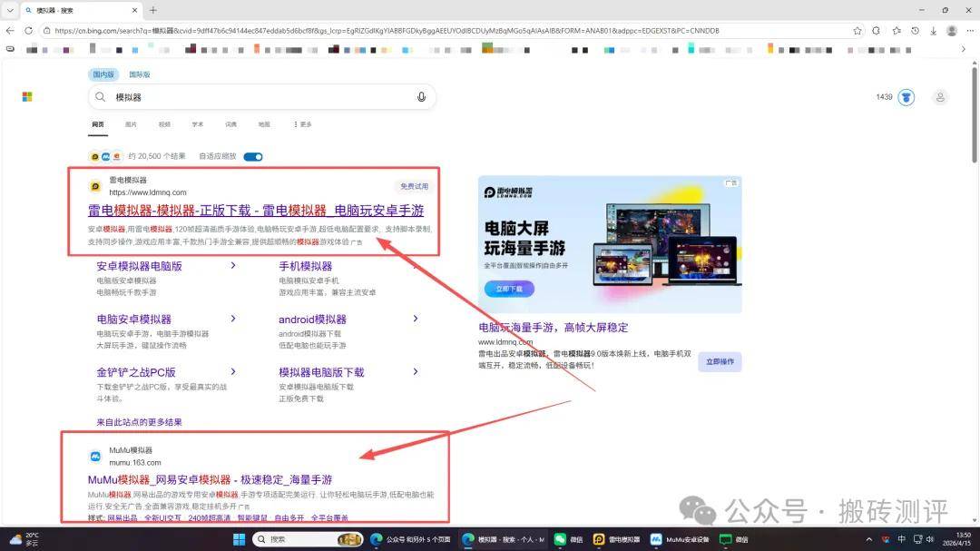Refresh the page with reload icon
The image size is (980, 551).
(x=30, y=30)
